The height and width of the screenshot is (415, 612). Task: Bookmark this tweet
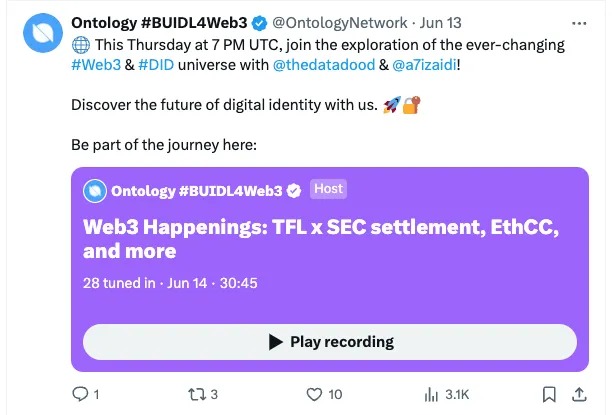tap(549, 394)
